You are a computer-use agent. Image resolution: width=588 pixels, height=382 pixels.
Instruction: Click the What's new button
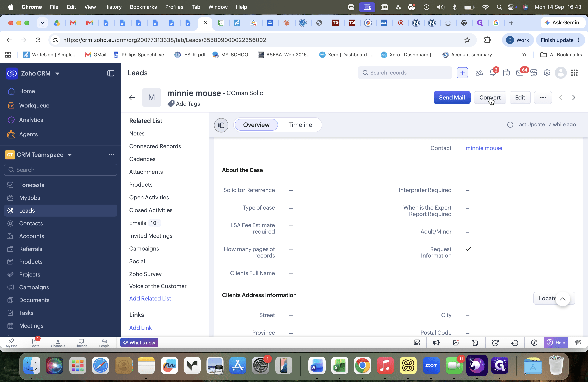tap(139, 342)
